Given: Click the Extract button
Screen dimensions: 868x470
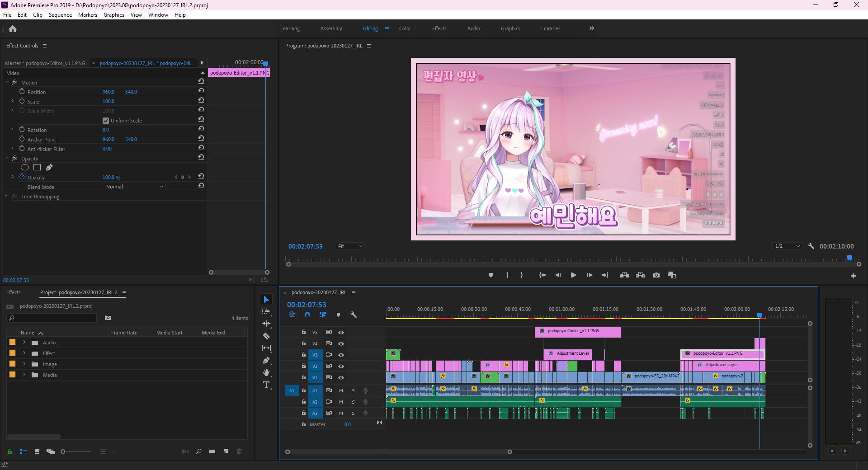Looking at the screenshot, I should [640, 275].
